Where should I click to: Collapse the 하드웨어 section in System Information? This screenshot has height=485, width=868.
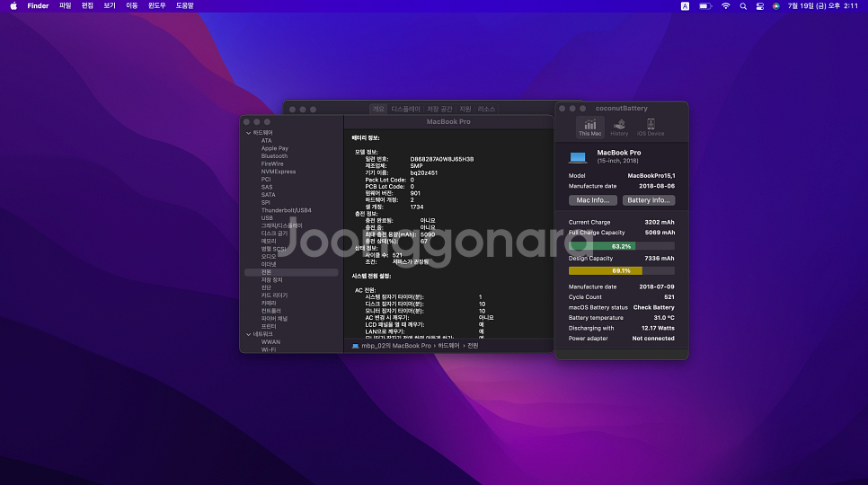point(249,133)
